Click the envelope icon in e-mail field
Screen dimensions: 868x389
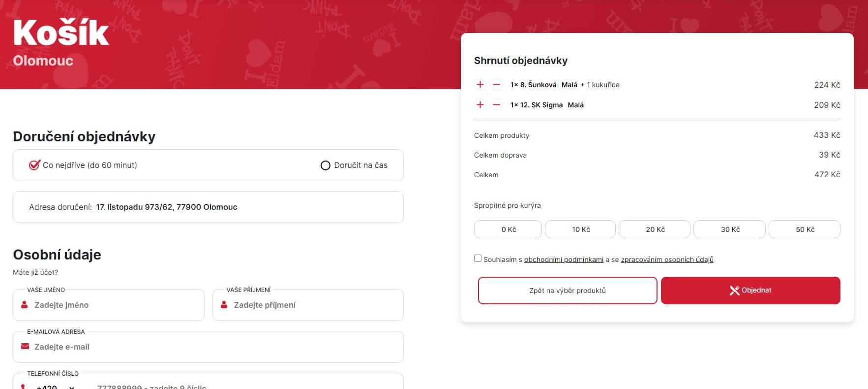(25, 347)
